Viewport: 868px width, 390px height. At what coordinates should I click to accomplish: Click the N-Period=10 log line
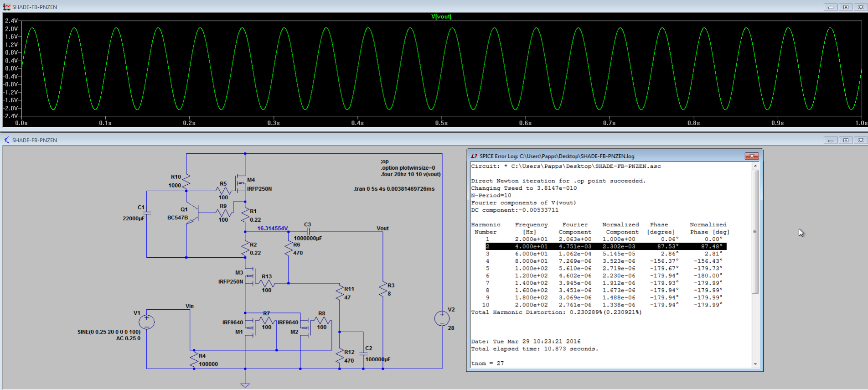point(491,196)
